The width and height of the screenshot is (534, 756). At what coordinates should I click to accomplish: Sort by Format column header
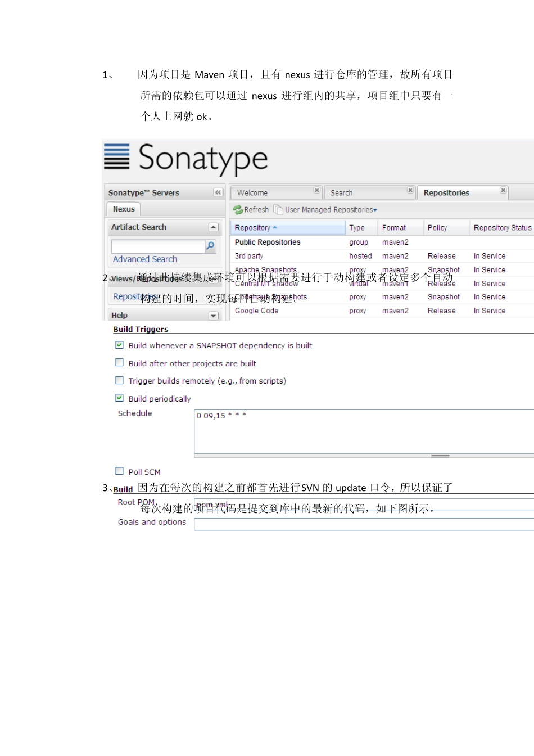400,228
